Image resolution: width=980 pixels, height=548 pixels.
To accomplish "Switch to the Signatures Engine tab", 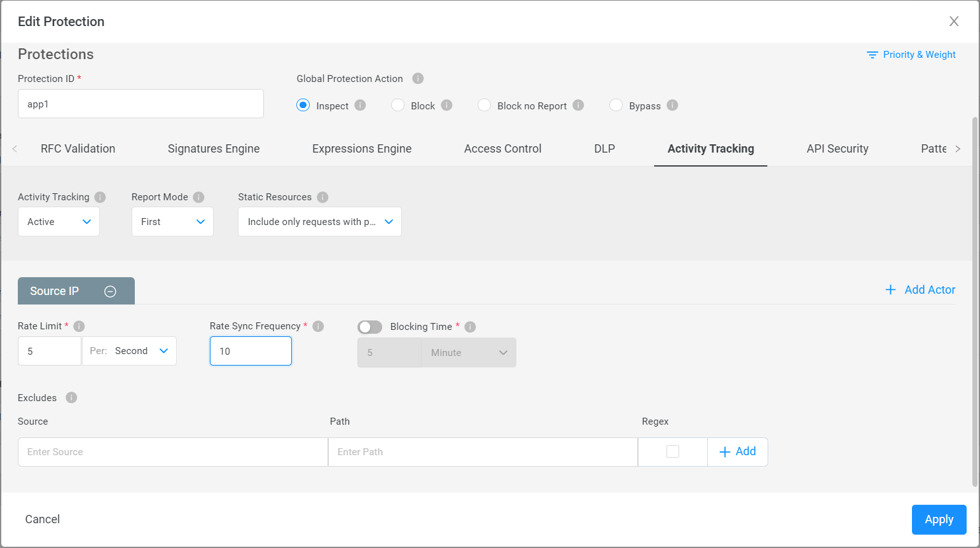I will [214, 149].
